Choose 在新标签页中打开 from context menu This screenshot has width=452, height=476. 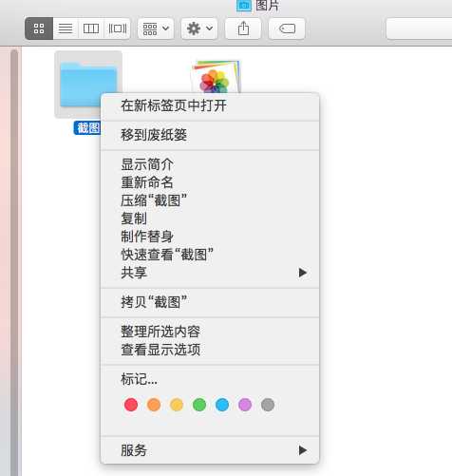click(210, 105)
